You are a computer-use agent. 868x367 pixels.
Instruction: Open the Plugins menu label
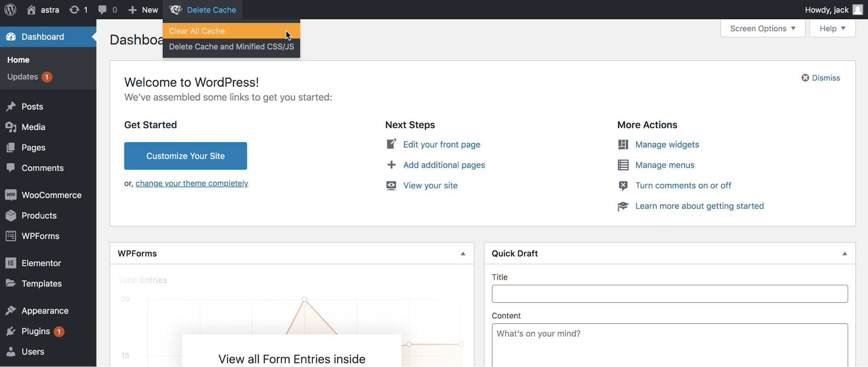(x=36, y=331)
